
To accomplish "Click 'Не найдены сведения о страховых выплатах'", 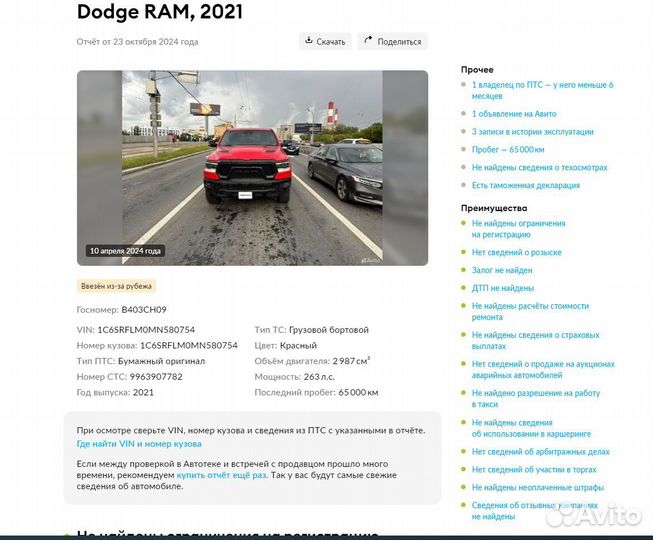I will (x=535, y=341).
